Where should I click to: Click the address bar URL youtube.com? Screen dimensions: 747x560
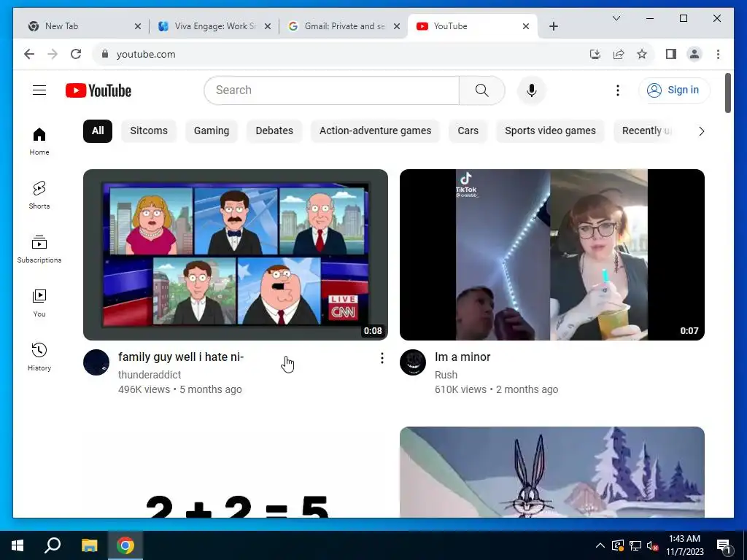point(146,54)
